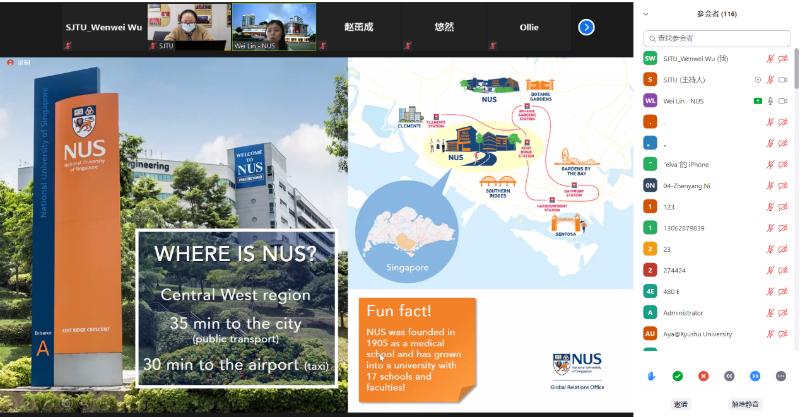The image size is (800, 417).
Task: Select the 赵苗成 participant tile
Action: coord(359,28)
